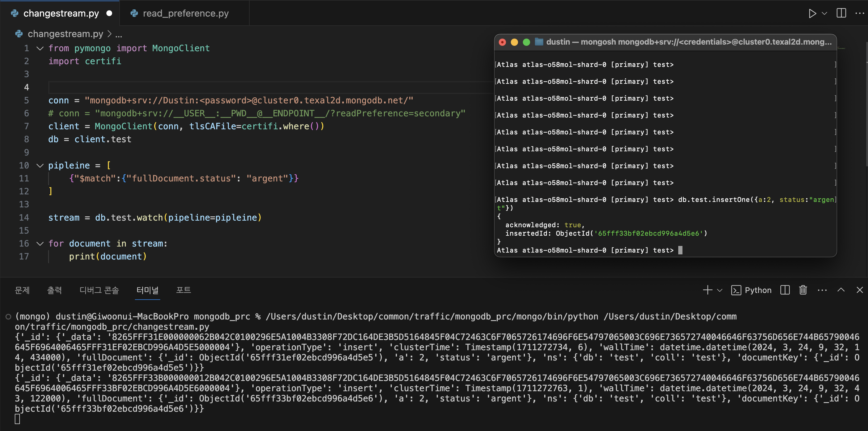Open editor more actions ellipsis

point(859,14)
